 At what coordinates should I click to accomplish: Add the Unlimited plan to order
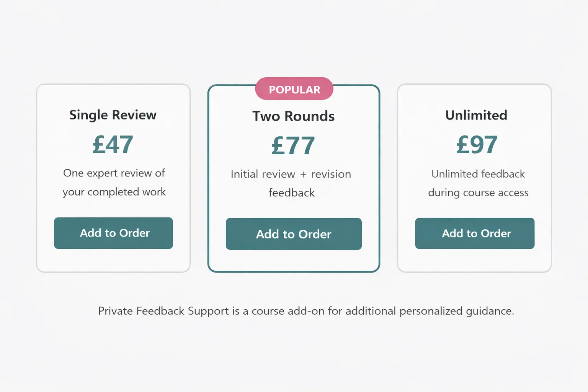475,233
